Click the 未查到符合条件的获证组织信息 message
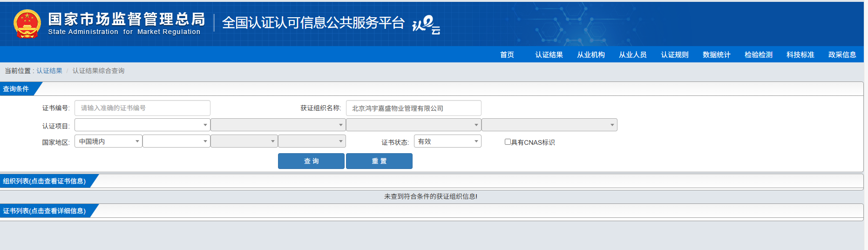868x250 pixels. click(x=431, y=196)
